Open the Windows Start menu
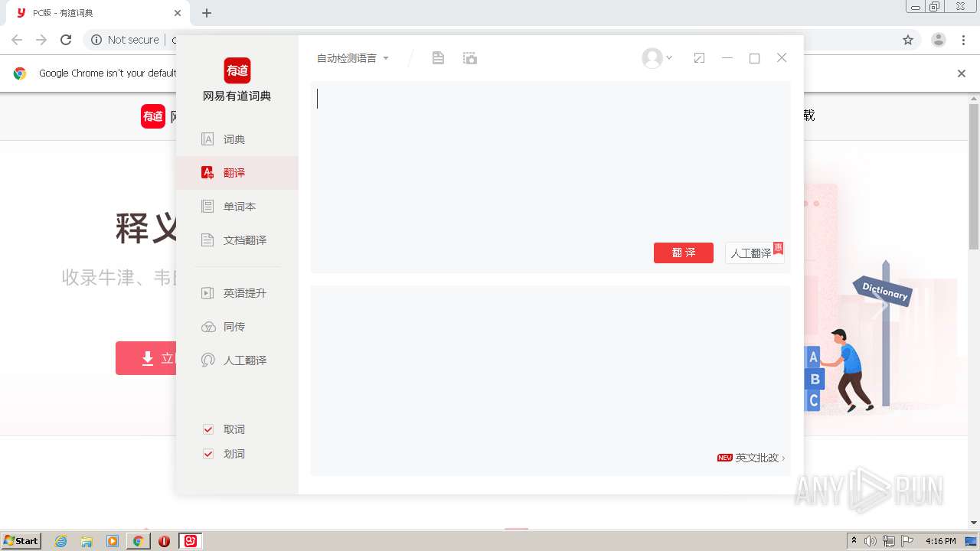The height and width of the screenshot is (551, 980). coord(21,541)
